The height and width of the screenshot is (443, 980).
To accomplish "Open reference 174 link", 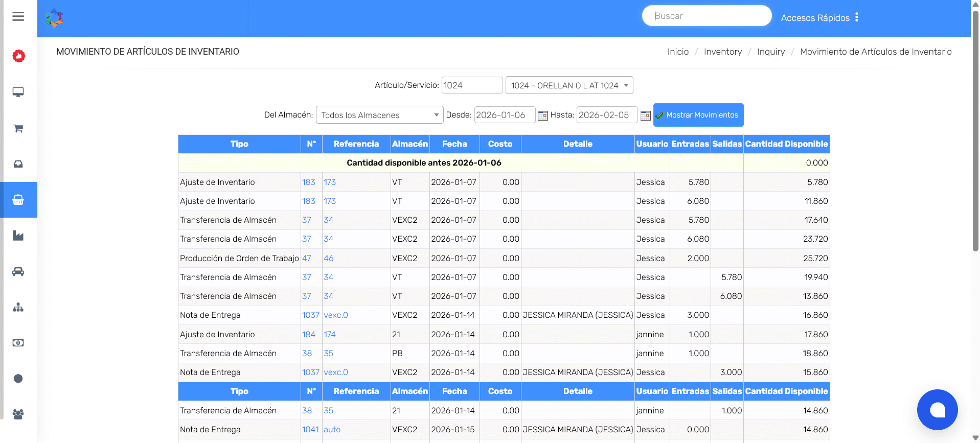I will [330, 335].
